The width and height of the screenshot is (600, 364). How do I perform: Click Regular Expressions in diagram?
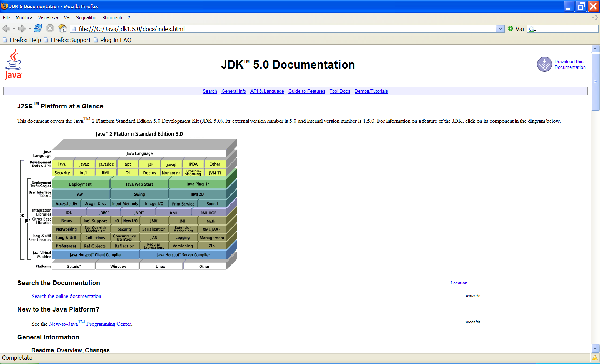tap(154, 246)
